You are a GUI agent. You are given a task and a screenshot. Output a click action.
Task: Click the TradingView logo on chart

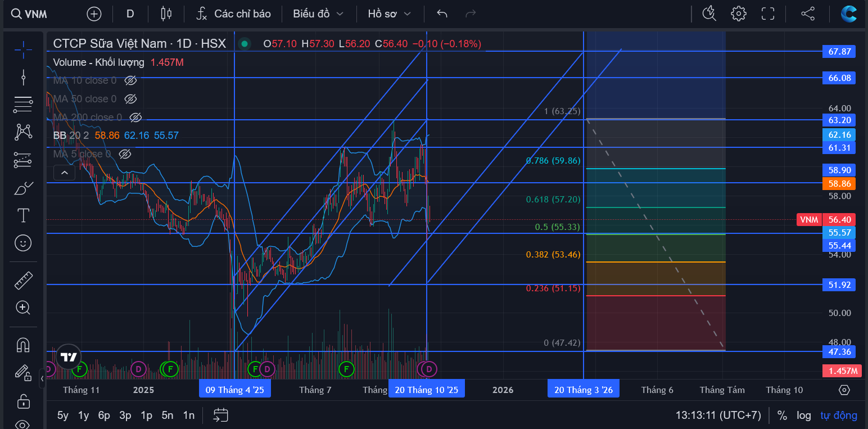point(69,357)
